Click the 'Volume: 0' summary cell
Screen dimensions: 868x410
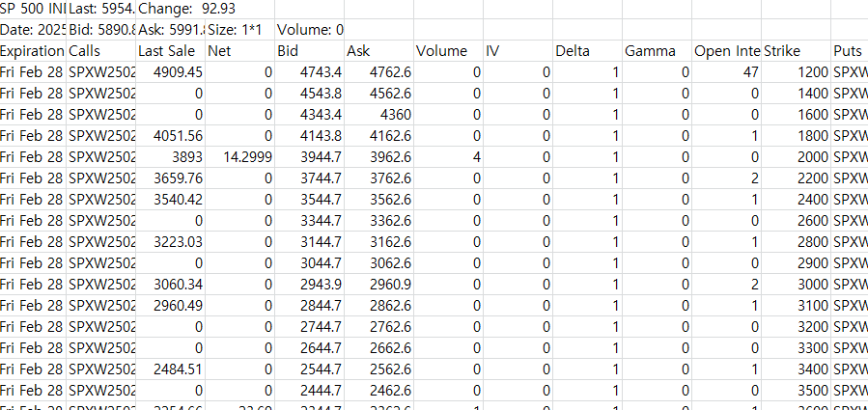coord(309,30)
